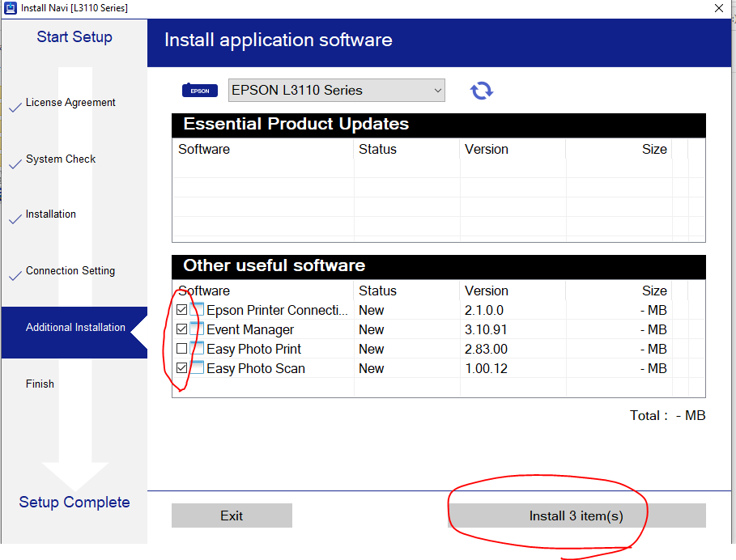Check the Easy Photo Print checkbox
Image resolution: width=736 pixels, height=560 pixels.
pos(181,349)
